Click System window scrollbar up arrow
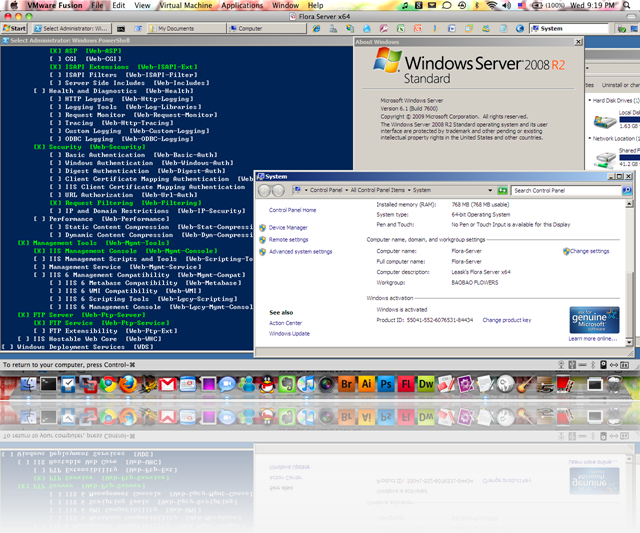 [629, 205]
